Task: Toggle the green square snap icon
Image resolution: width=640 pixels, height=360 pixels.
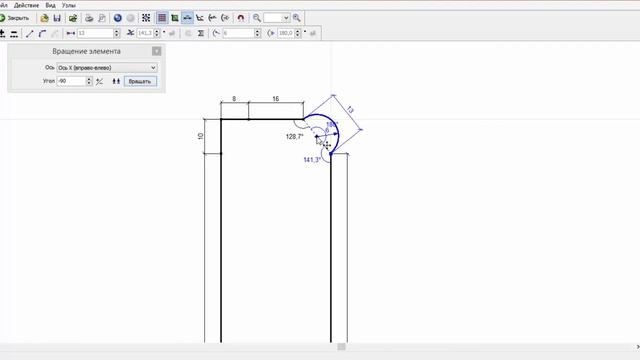Action: tap(175, 18)
